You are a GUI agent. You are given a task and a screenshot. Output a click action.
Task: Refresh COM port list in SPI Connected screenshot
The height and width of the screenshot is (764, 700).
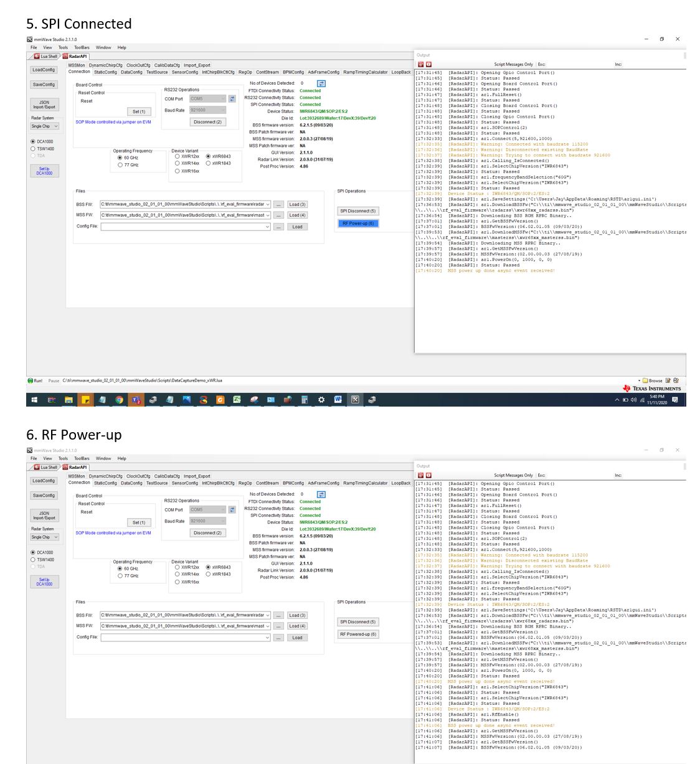click(x=232, y=98)
